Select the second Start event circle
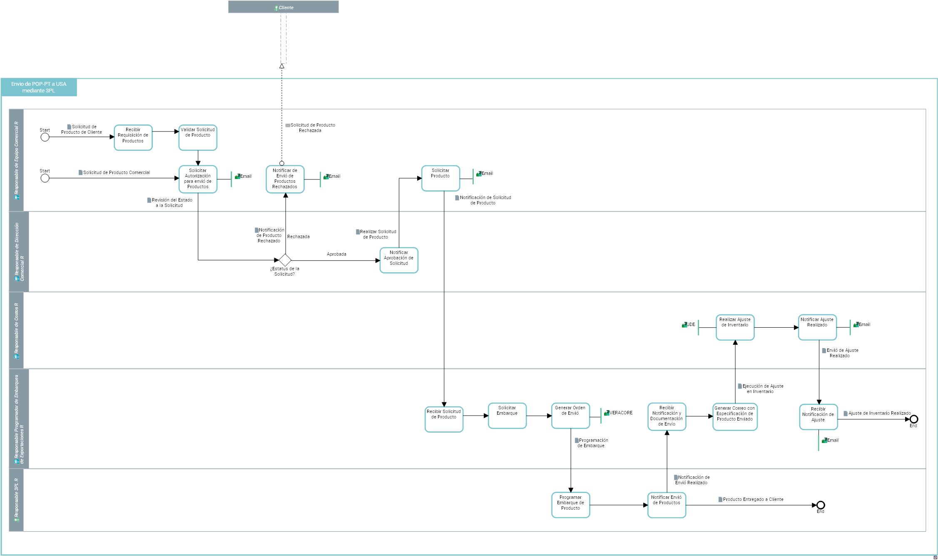The height and width of the screenshot is (560, 938). click(45, 178)
